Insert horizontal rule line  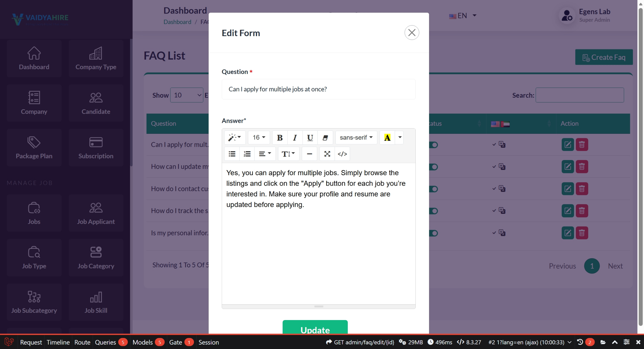point(309,154)
